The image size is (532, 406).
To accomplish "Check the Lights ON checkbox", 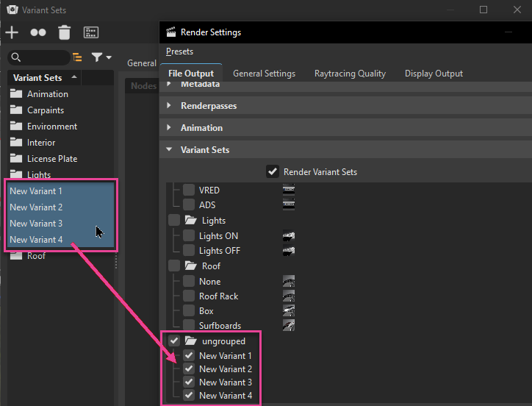I will point(189,235).
